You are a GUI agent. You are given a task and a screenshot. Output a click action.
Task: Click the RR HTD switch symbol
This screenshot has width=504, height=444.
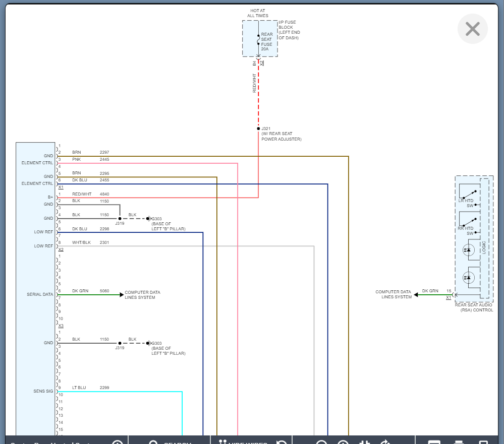point(469,221)
